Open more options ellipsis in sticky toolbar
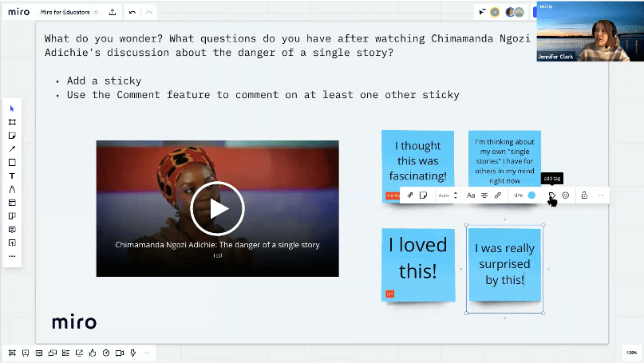Viewport: 644px width, 363px height. click(x=601, y=195)
